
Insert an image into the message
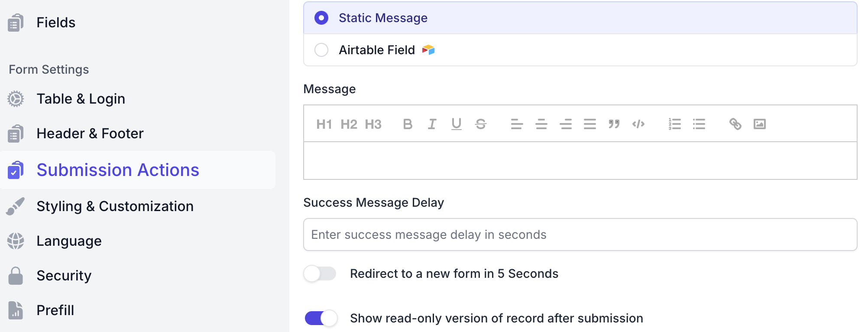[x=760, y=124]
